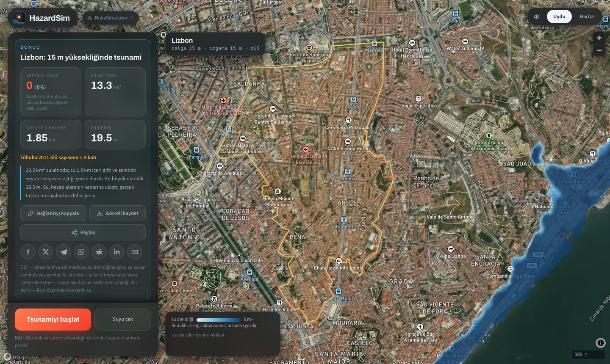610x364 pixels.
Task: Save image with Görseli kaydet
Action: 117,213
